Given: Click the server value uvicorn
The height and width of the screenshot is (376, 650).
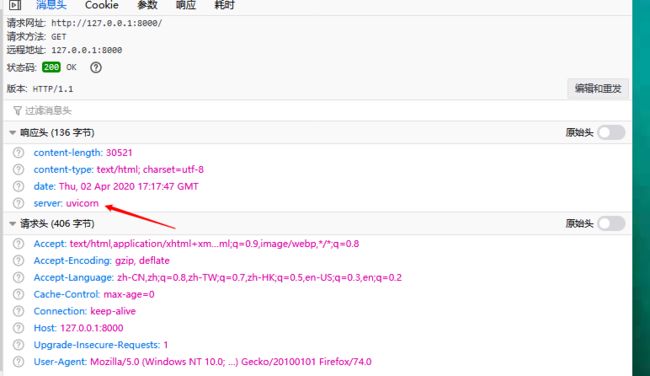Looking at the screenshot, I should (x=82, y=203).
